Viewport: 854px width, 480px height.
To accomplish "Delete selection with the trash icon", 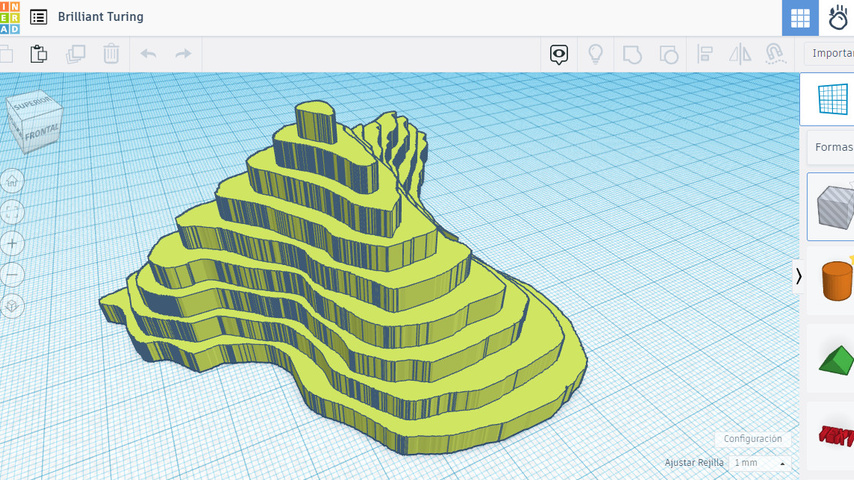I will (x=112, y=54).
